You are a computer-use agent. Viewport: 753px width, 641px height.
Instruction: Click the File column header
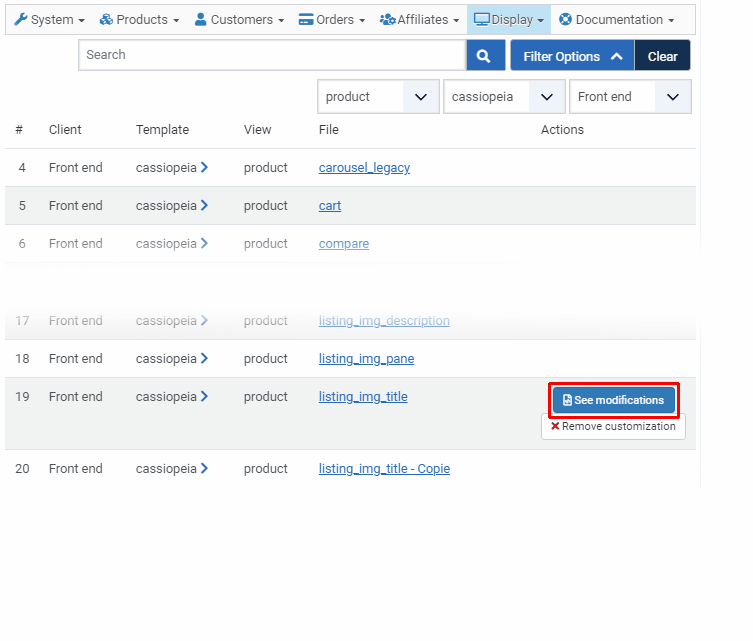pos(328,130)
